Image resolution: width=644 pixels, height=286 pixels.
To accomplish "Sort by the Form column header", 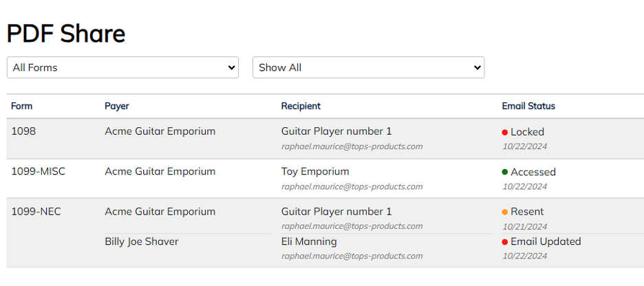I will pyautogui.click(x=22, y=106).
